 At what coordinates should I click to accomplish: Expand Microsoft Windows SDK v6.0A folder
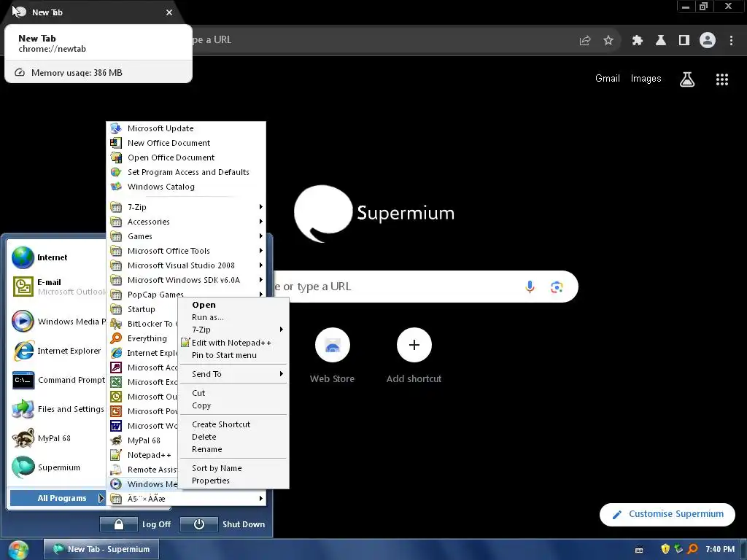click(x=186, y=280)
